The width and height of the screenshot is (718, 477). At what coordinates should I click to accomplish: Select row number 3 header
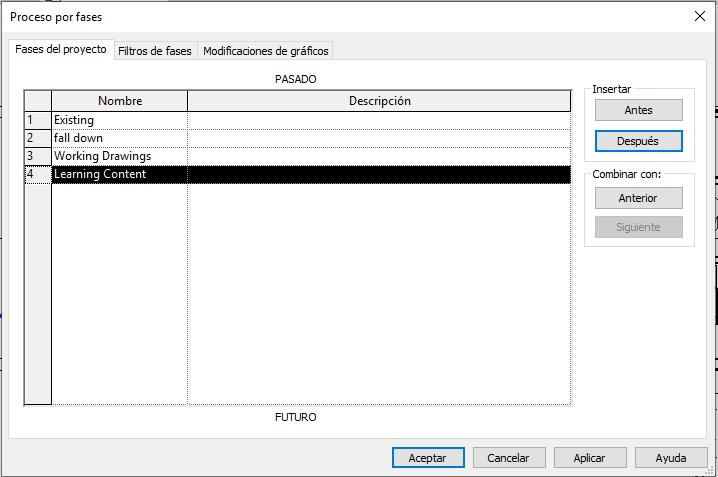click(37, 156)
